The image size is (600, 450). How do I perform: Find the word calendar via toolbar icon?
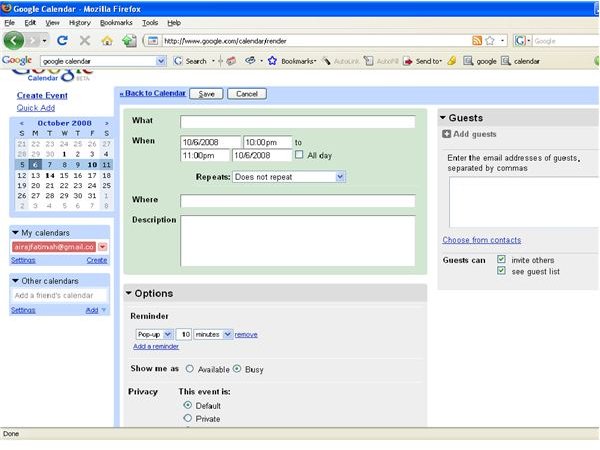point(506,61)
